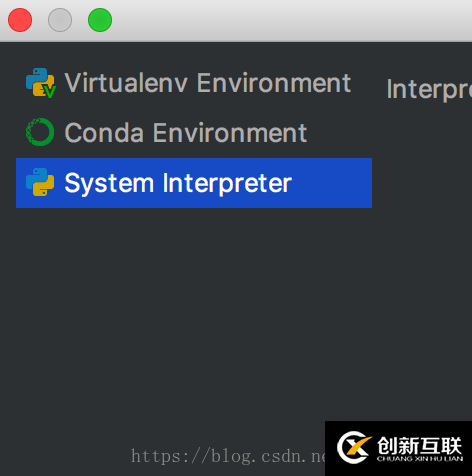
Task: Click the disabled gray minimize button
Action: click(60, 20)
